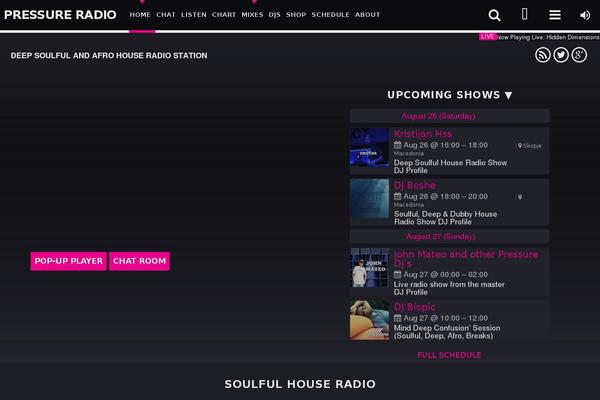Click August 27 (Sunday) date header
Screen dimensions: 600x400
(440, 237)
